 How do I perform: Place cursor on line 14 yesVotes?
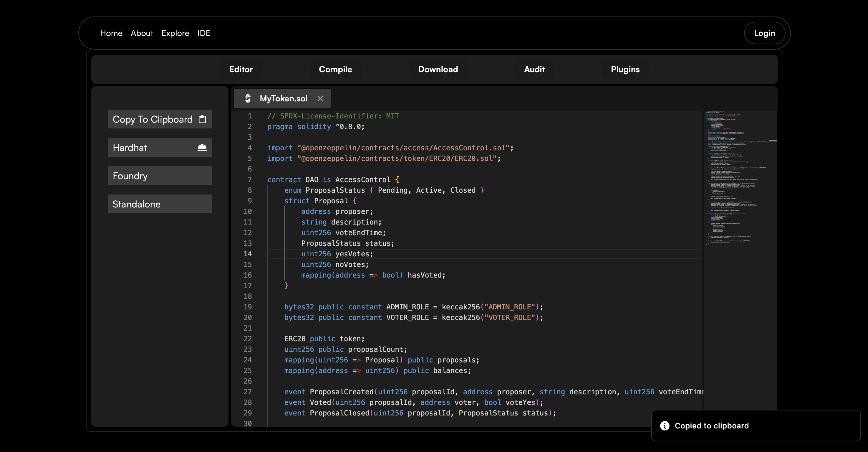(x=354, y=254)
